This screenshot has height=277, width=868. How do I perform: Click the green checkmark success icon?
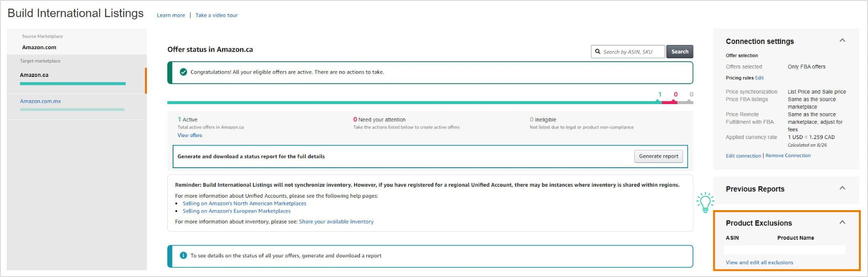pos(183,72)
